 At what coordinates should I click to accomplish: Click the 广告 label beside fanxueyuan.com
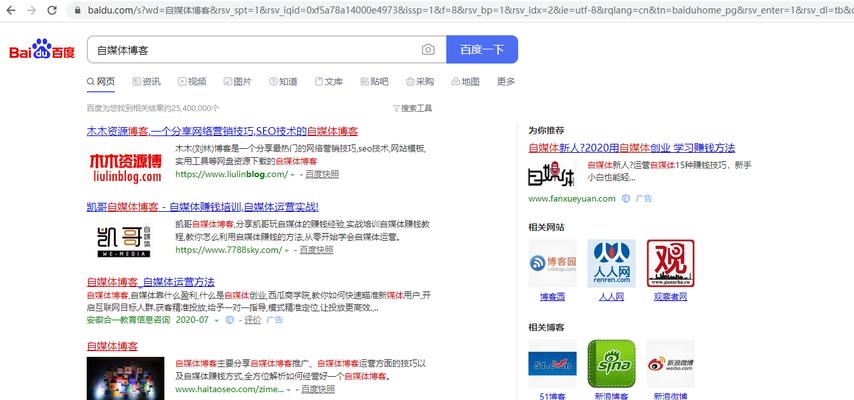pyautogui.click(x=643, y=198)
